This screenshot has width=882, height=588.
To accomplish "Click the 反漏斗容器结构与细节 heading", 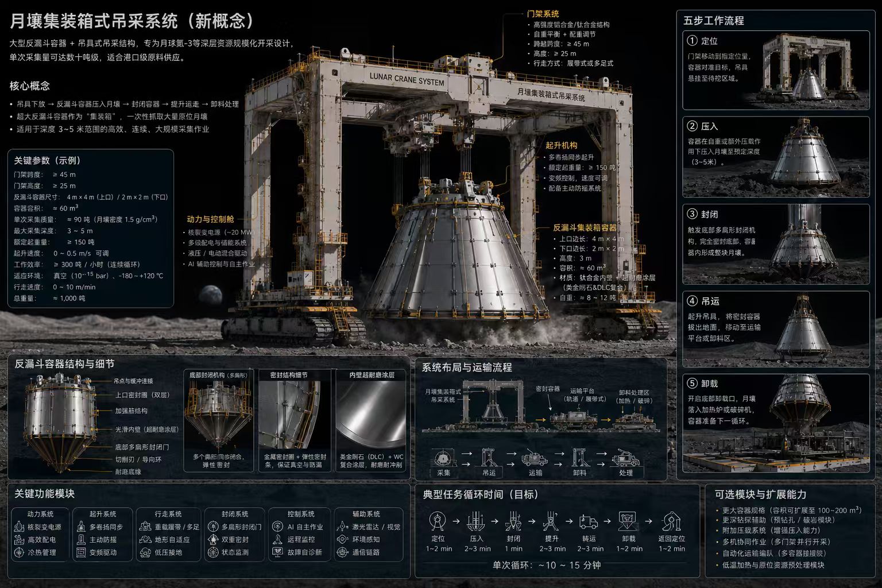I will tap(64, 364).
